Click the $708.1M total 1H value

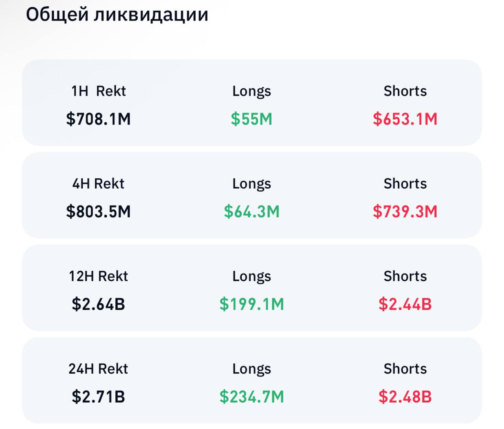pos(98,119)
